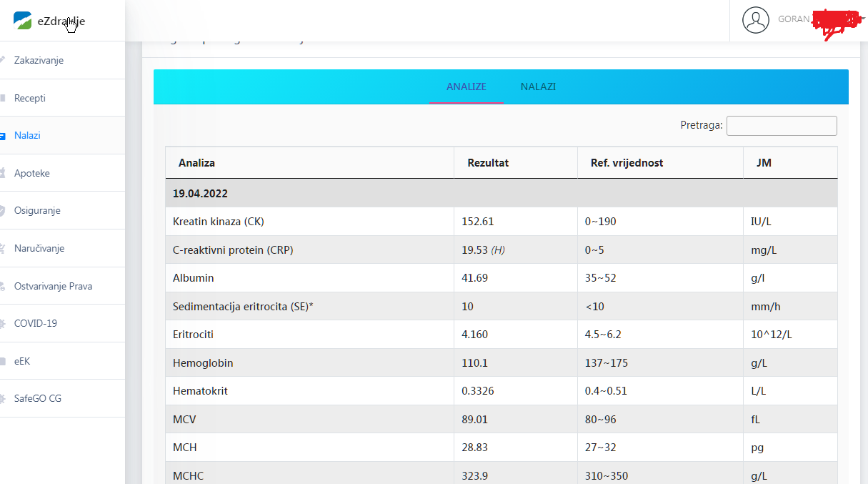This screenshot has width=868, height=484.
Task: Click MCH result 28.83
Action: [475, 447]
